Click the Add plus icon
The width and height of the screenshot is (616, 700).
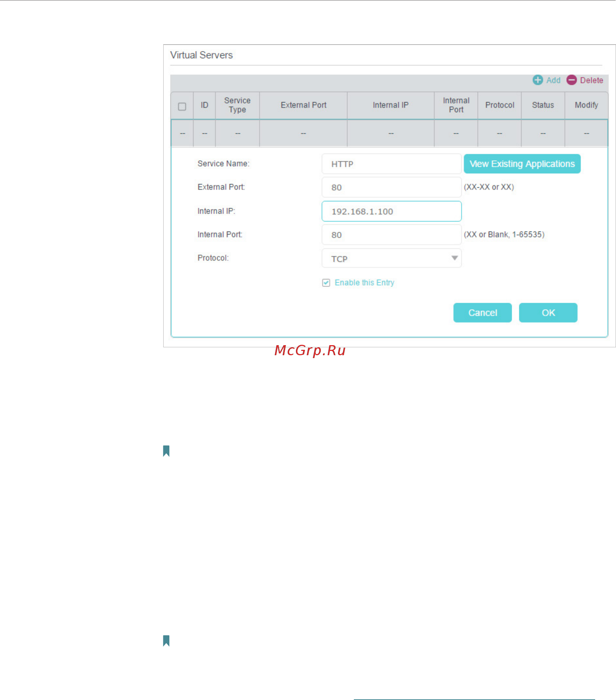coord(538,80)
